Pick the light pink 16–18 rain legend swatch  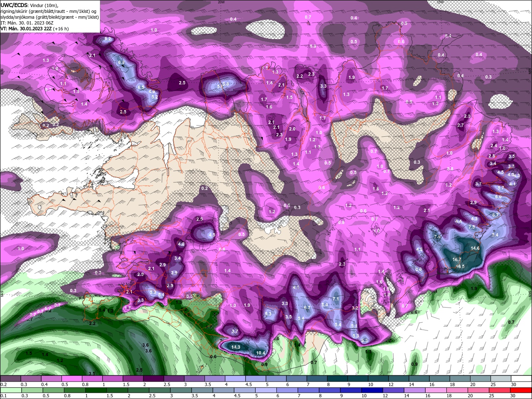435,390
